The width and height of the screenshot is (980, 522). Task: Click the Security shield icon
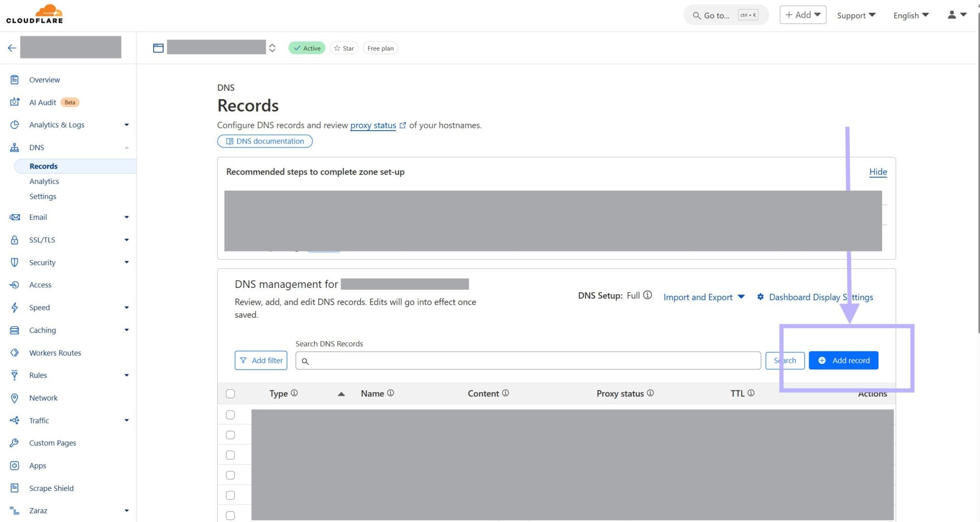[x=14, y=262]
